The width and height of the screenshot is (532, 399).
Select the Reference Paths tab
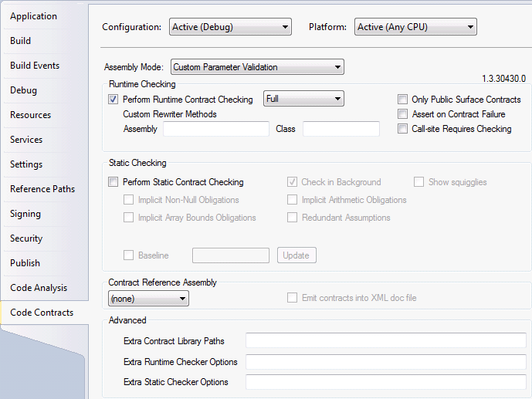[x=42, y=189]
